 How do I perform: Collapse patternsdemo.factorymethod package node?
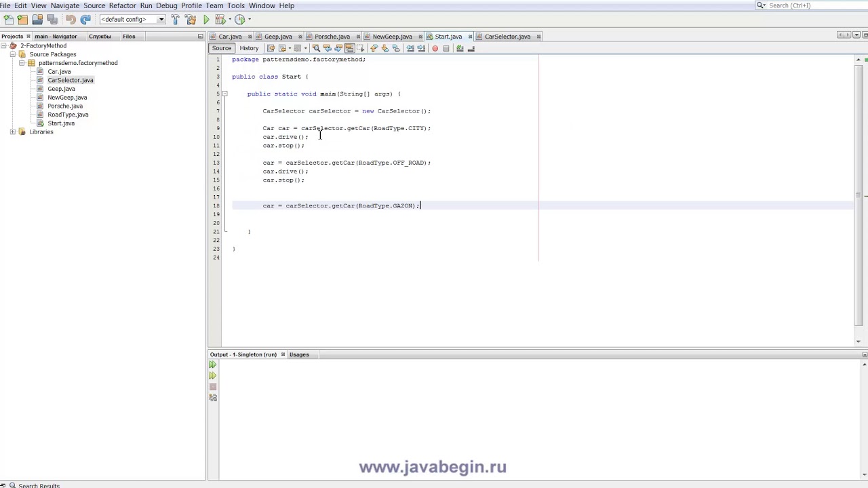(22, 63)
